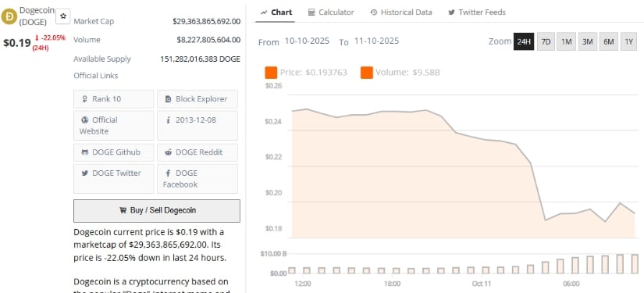Image resolution: width=644 pixels, height=293 pixels.
Task: Click the Volume: $9.58B legend text
Action: tap(407, 73)
